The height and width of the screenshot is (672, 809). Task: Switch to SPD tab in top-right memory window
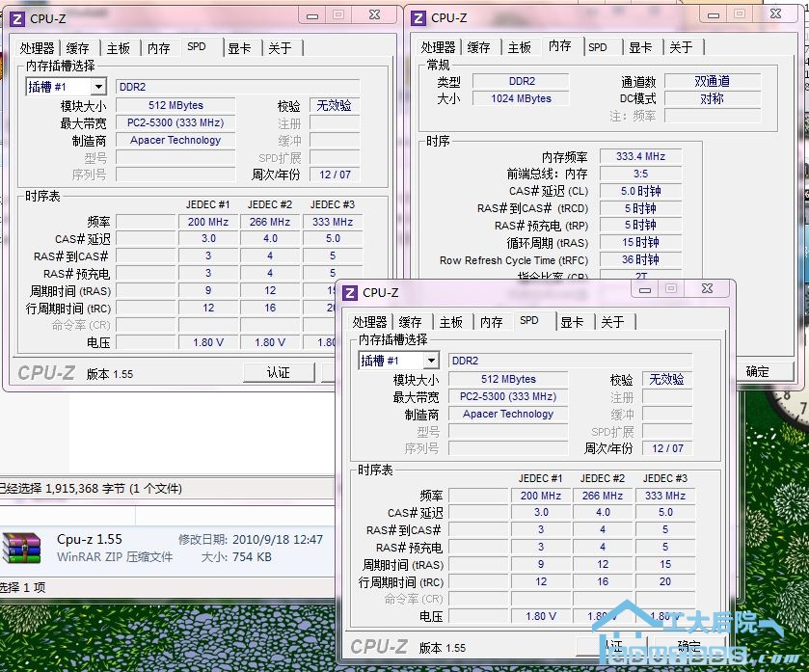click(598, 47)
